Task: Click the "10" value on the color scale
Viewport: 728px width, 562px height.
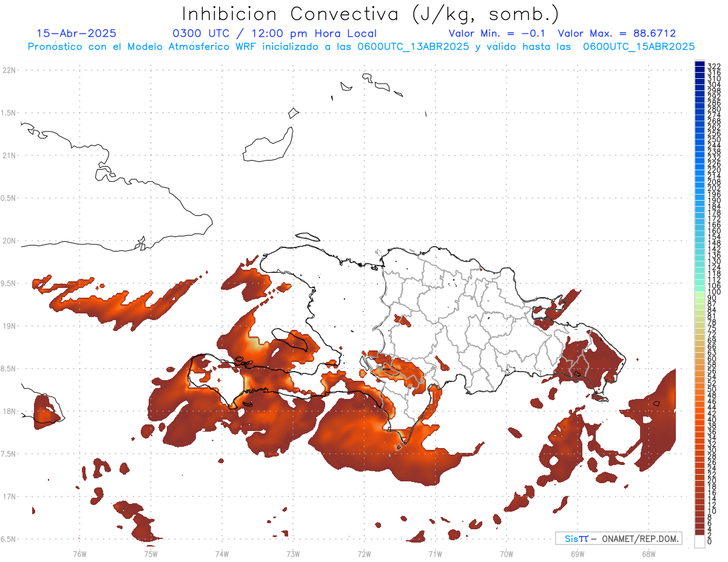Action: [712, 511]
